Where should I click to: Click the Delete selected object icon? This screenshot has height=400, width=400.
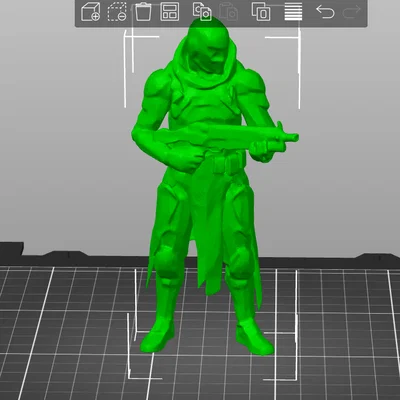[117, 12]
